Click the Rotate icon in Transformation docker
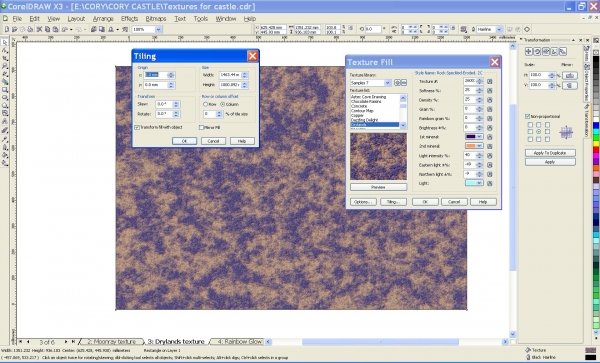Screen dimensions: 600x363 (x=537, y=51)
